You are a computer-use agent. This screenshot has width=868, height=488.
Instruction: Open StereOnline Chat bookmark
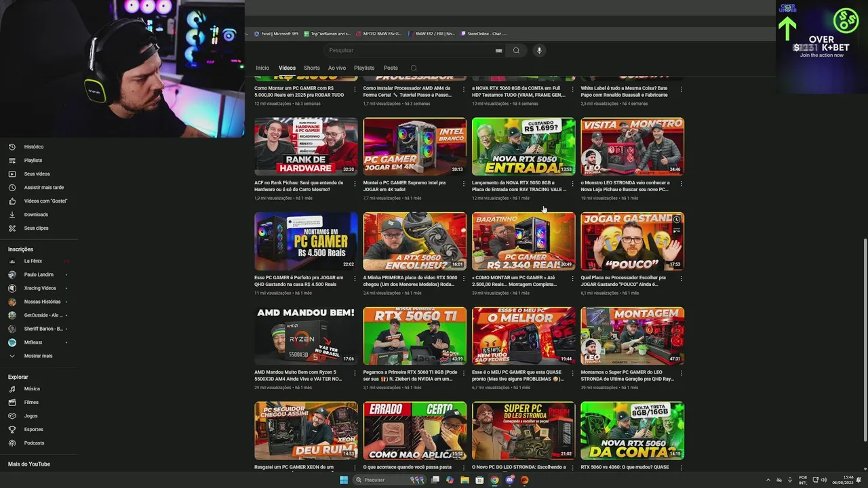(x=484, y=33)
